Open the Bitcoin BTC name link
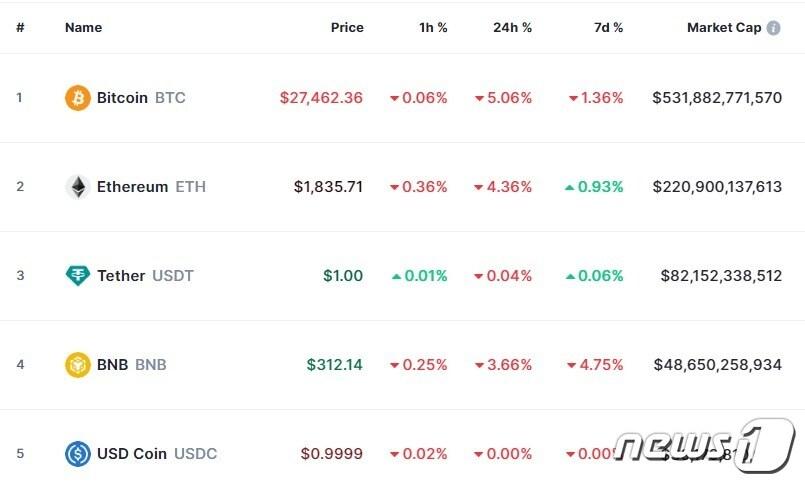 tap(140, 98)
